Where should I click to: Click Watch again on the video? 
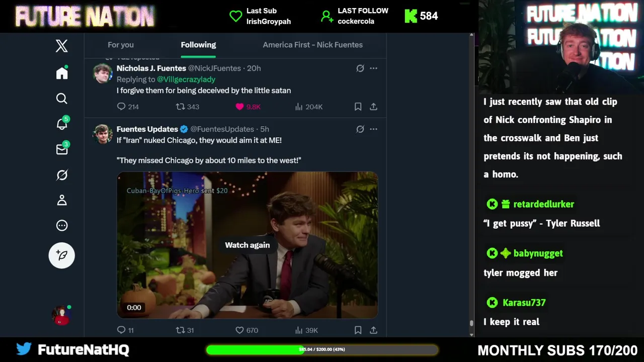tap(247, 245)
